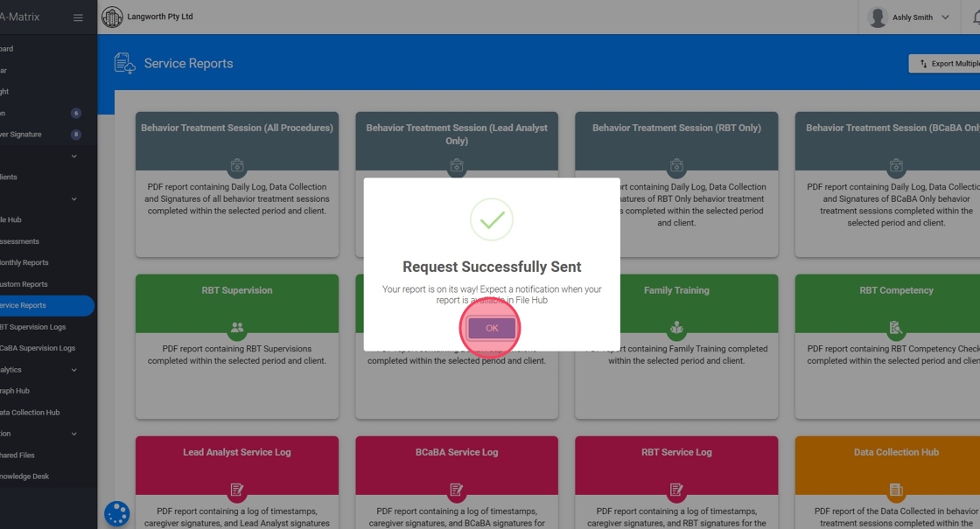Collapse the Analytics sidebar section
The image size is (980, 529).
[73, 370]
